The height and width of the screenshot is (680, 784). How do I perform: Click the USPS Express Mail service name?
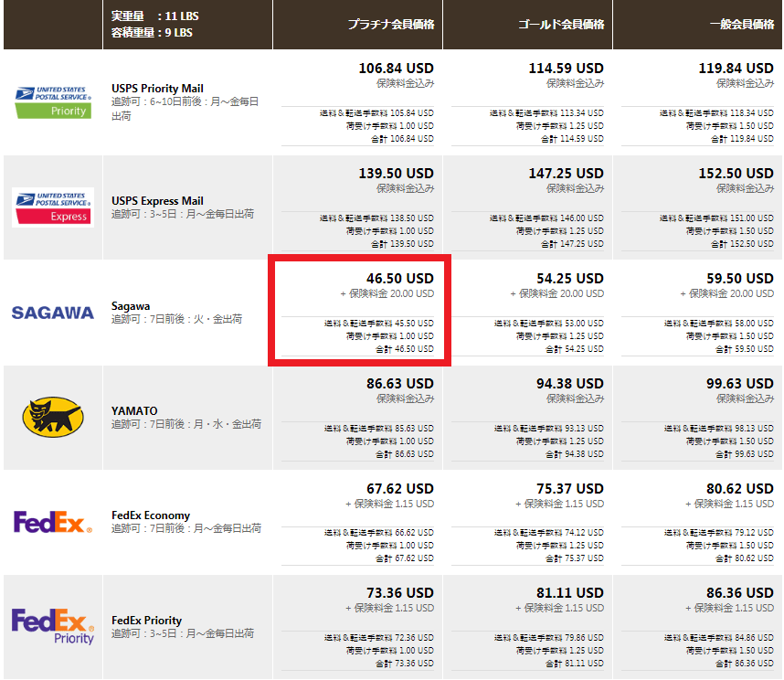click(x=157, y=201)
